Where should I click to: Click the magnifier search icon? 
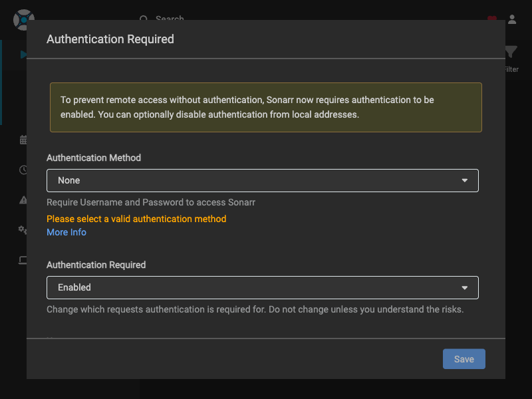(144, 19)
